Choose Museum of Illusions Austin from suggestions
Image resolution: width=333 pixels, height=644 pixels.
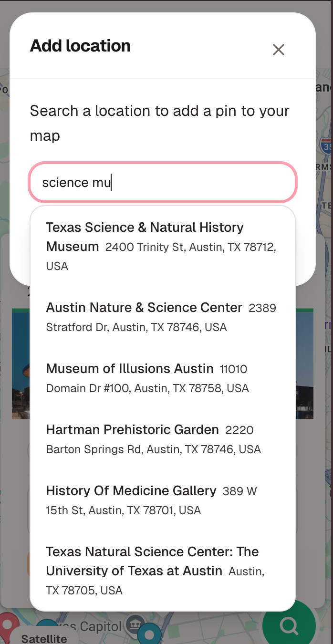click(162, 377)
